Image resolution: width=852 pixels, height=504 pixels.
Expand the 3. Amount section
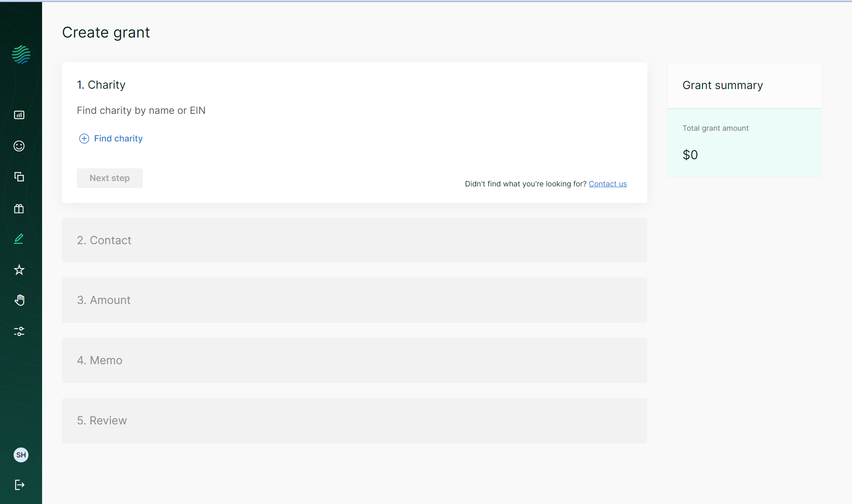coord(354,300)
